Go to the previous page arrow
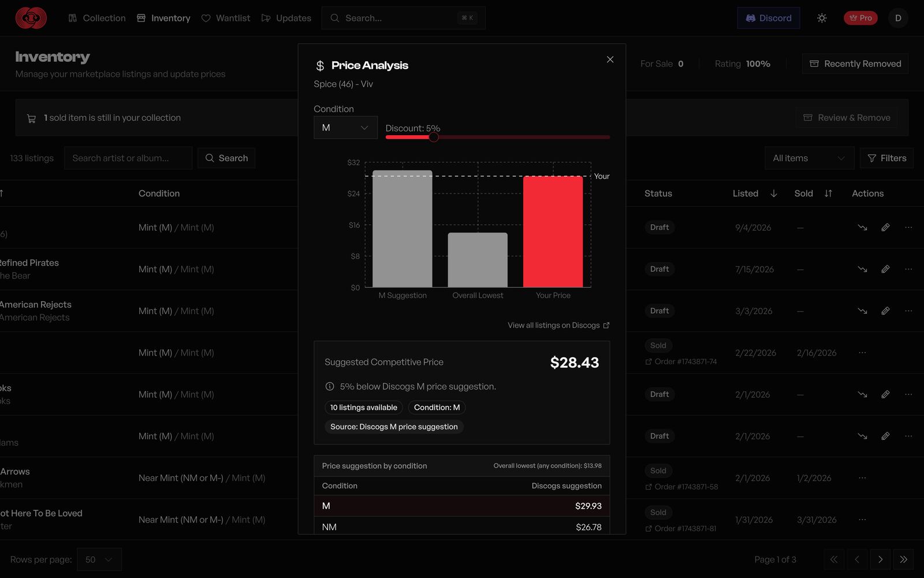The image size is (924, 578). (x=857, y=560)
